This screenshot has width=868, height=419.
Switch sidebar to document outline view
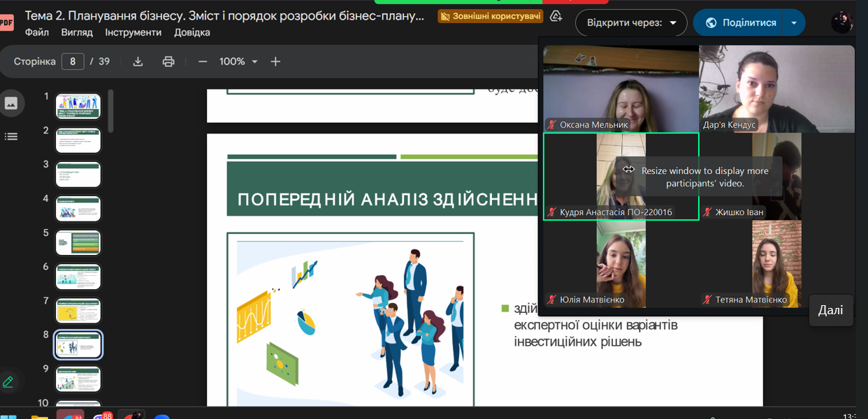[x=11, y=136]
